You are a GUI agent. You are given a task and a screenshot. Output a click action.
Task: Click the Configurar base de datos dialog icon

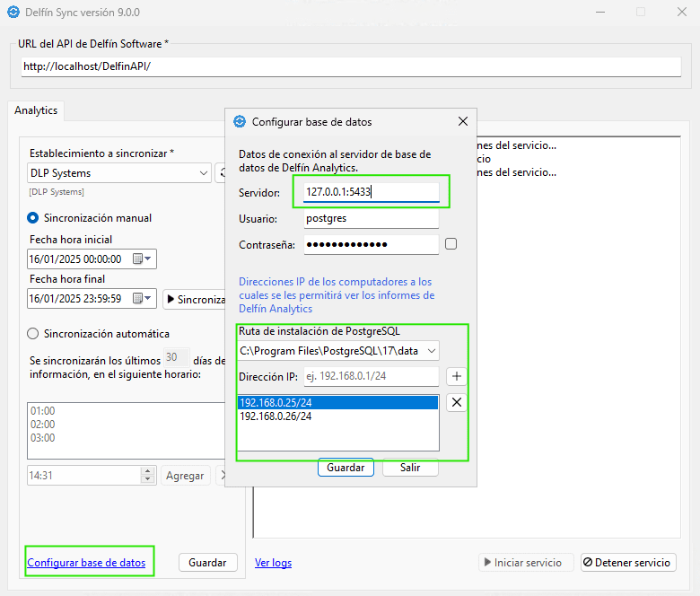240,121
